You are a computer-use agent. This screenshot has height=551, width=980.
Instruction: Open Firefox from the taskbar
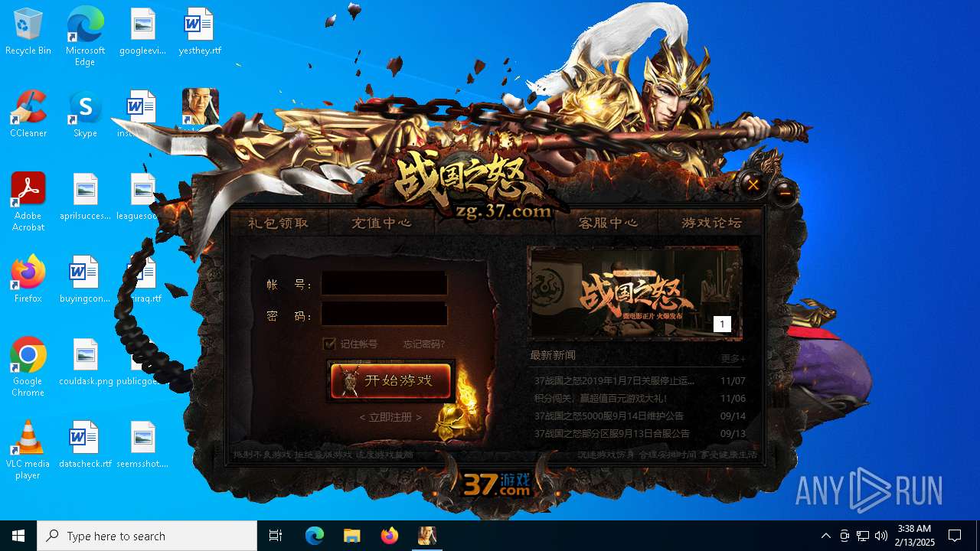pyautogui.click(x=389, y=536)
